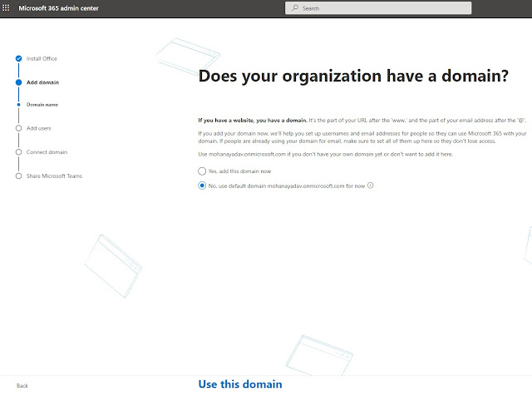Click the Connect domain step circle
This screenshot has width=532, height=396.
click(18, 152)
